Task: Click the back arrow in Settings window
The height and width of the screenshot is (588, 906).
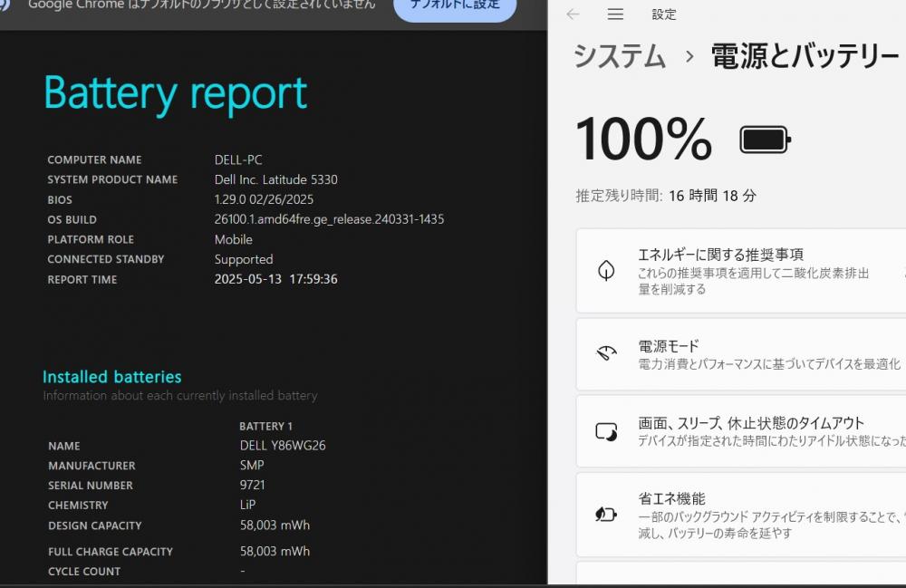Action: click(573, 14)
